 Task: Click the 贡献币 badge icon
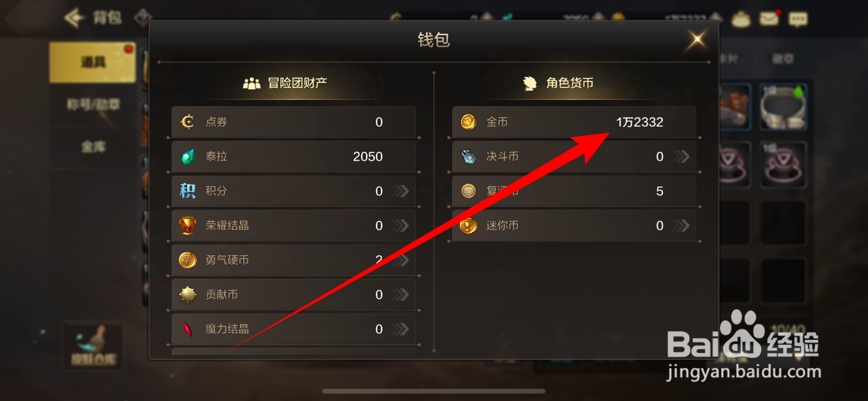pyautogui.click(x=187, y=295)
